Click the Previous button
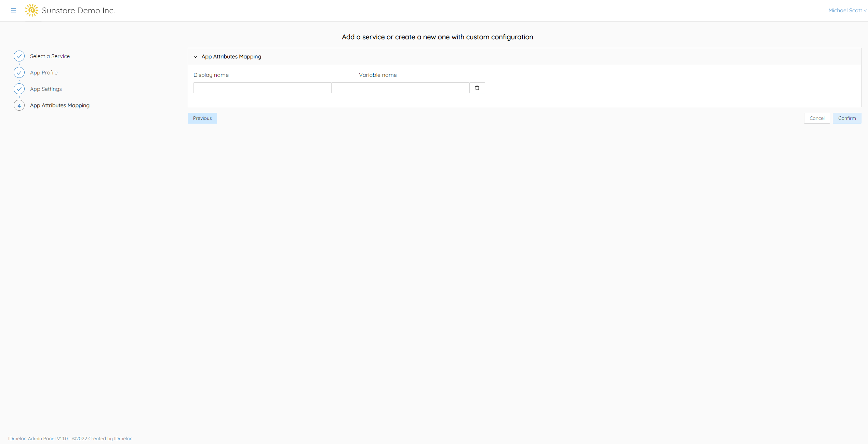 click(202, 118)
